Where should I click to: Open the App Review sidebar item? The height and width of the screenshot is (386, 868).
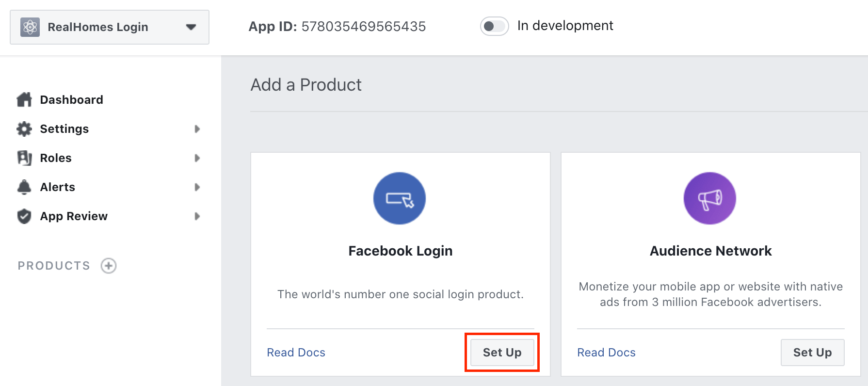point(74,216)
